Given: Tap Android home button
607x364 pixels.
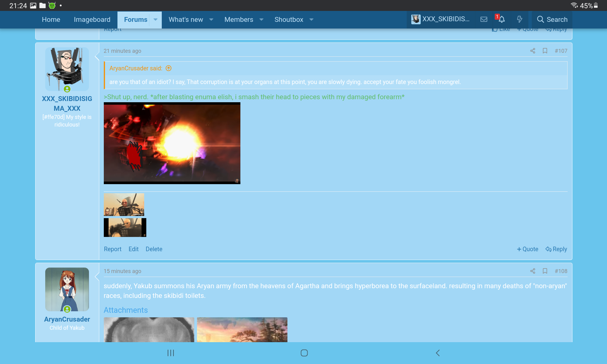Looking at the screenshot, I should click(304, 353).
